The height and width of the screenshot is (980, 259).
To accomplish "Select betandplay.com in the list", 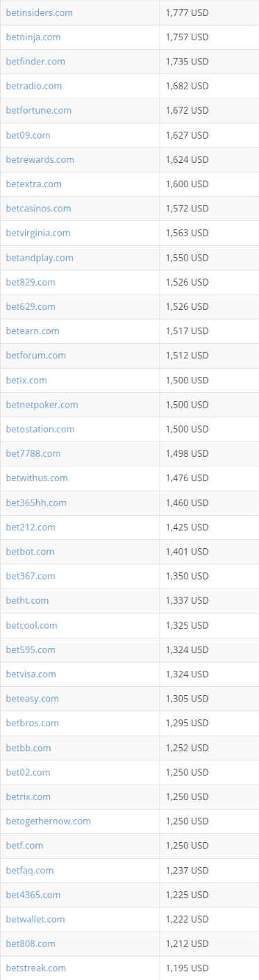I will tap(40, 258).
